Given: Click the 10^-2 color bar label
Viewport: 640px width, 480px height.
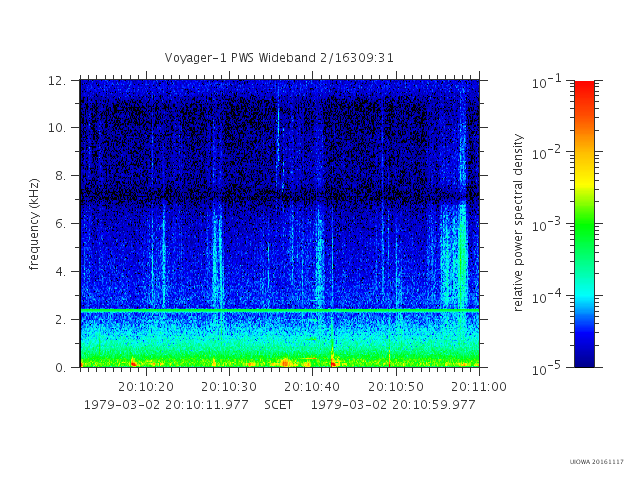Looking at the screenshot, I should pos(547,153).
